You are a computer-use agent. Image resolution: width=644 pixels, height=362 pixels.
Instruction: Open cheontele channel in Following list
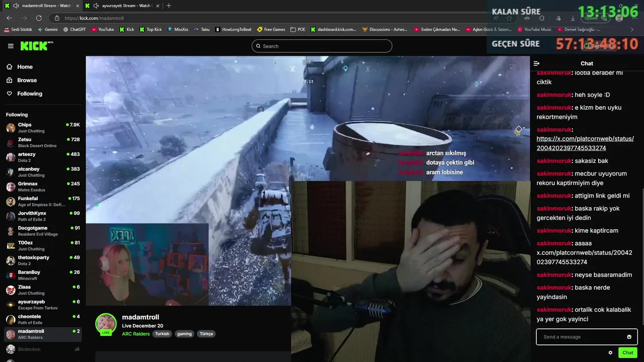(x=43, y=319)
